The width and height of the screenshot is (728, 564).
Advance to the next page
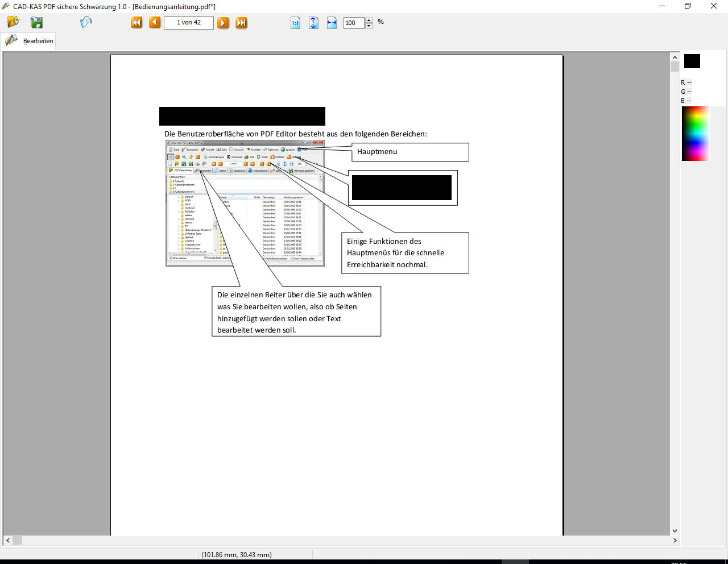coord(224,23)
